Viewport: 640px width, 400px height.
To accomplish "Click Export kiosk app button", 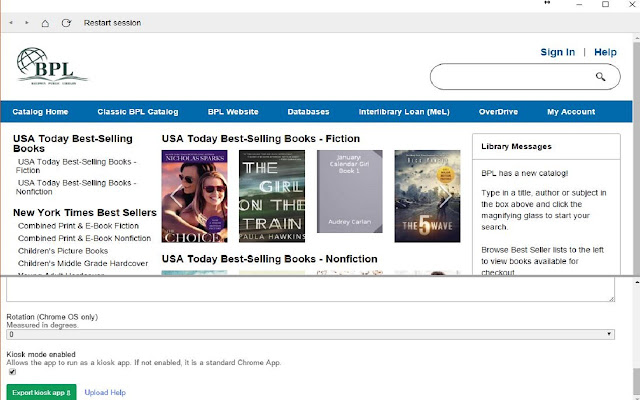I will point(41,392).
